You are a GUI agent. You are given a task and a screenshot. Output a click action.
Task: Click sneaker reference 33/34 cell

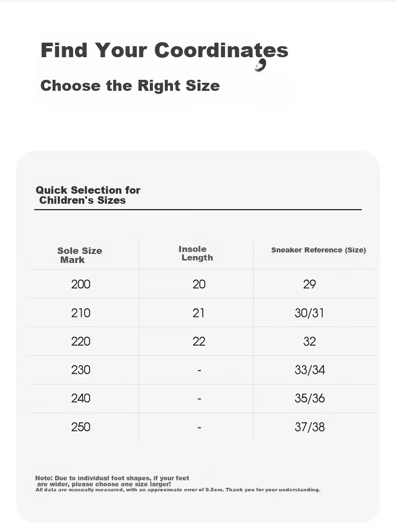point(310,370)
